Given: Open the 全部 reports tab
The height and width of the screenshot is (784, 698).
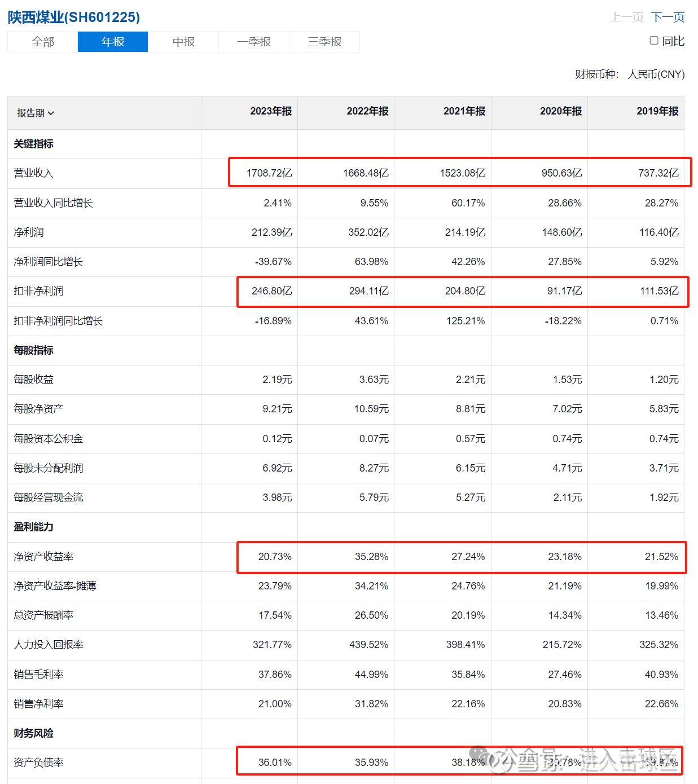Looking at the screenshot, I should (x=43, y=42).
